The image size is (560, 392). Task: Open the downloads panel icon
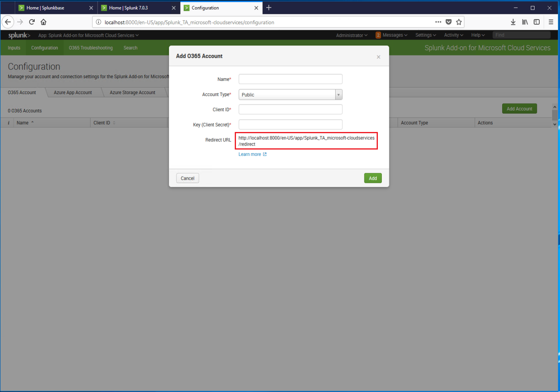coord(513,22)
